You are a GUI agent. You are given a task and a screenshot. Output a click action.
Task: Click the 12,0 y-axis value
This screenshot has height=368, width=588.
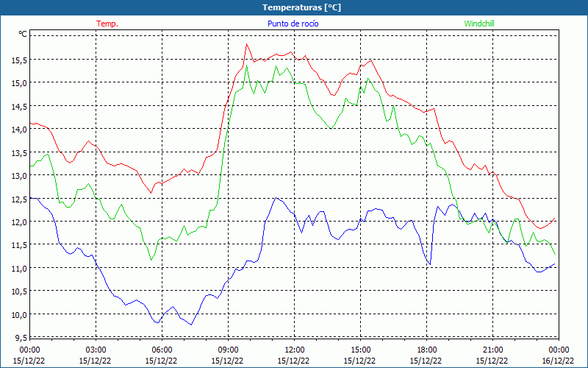[19, 222]
